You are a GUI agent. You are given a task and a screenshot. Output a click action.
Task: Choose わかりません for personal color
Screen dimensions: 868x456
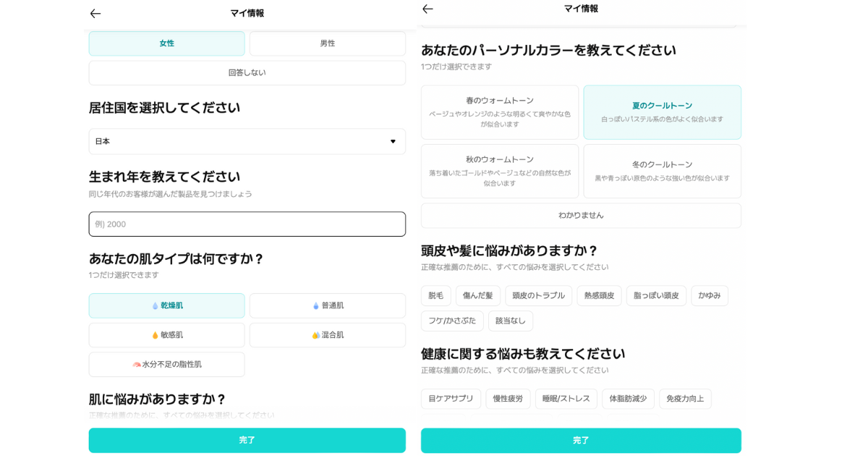point(581,216)
